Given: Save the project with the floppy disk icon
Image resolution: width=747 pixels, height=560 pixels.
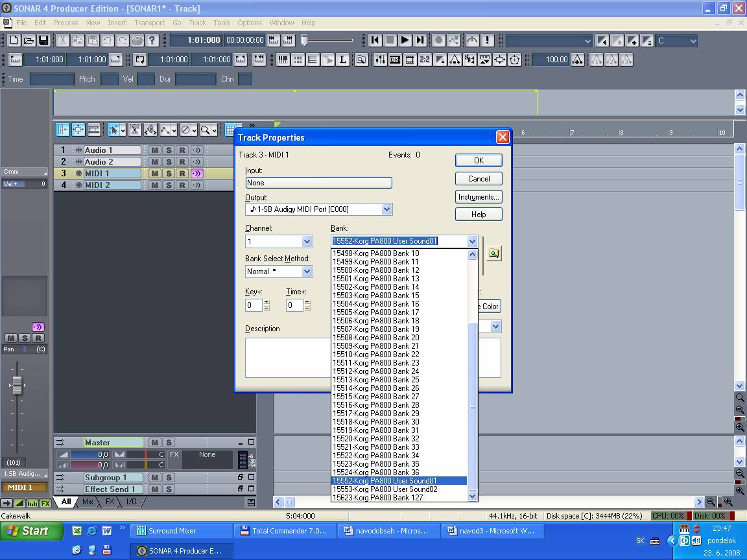Looking at the screenshot, I should 44,40.
